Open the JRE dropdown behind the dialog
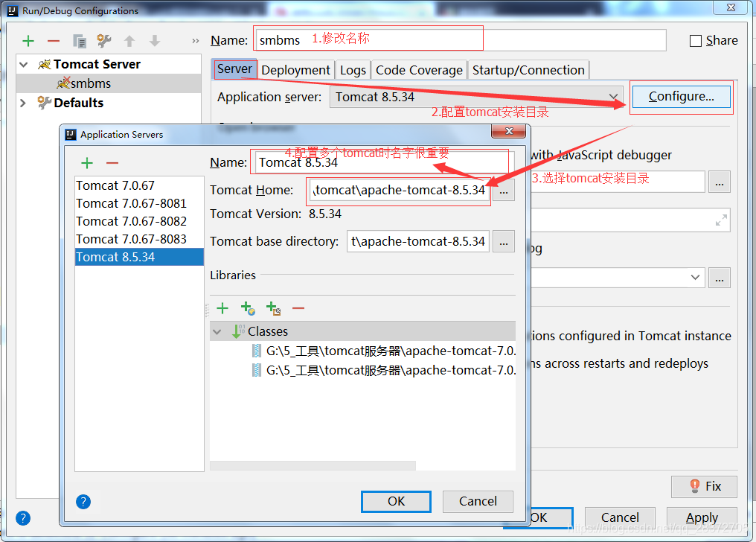This screenshot has width=756, height=542. (695, 278)
